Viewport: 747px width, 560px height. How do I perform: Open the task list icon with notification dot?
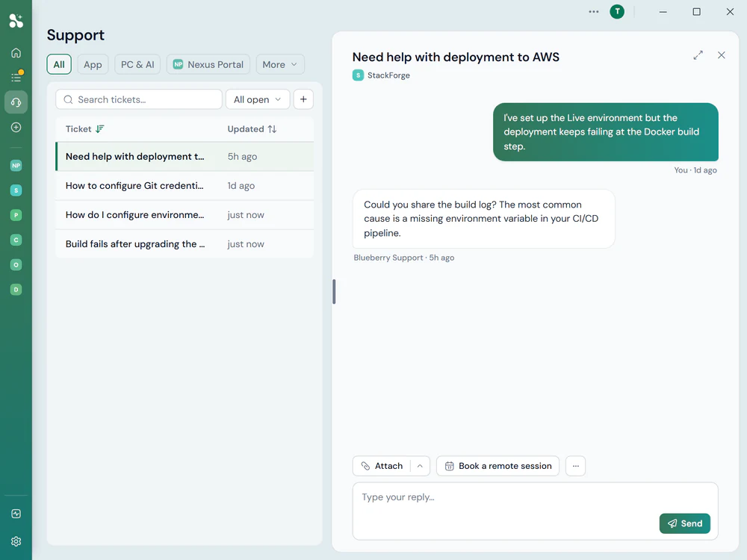16,77
